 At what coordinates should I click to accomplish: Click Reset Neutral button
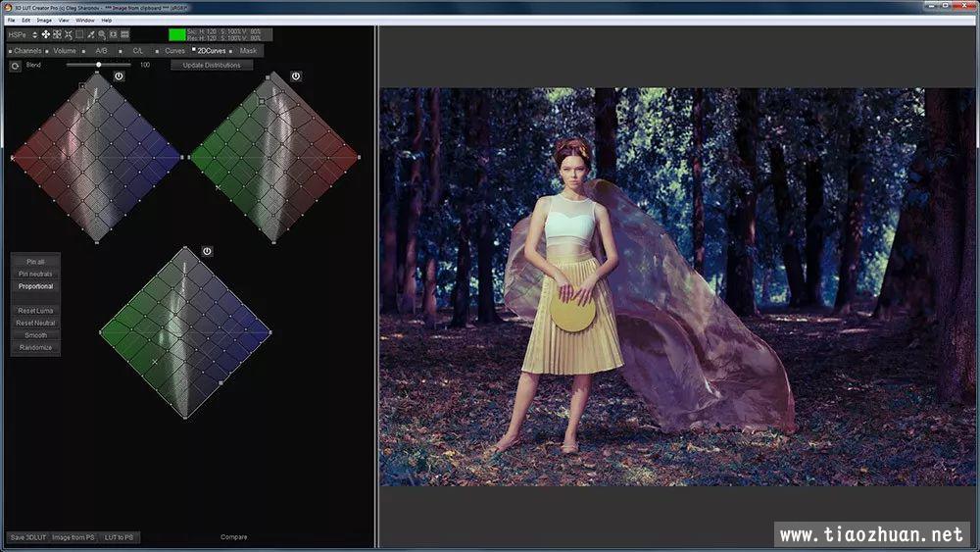[35, 324]
